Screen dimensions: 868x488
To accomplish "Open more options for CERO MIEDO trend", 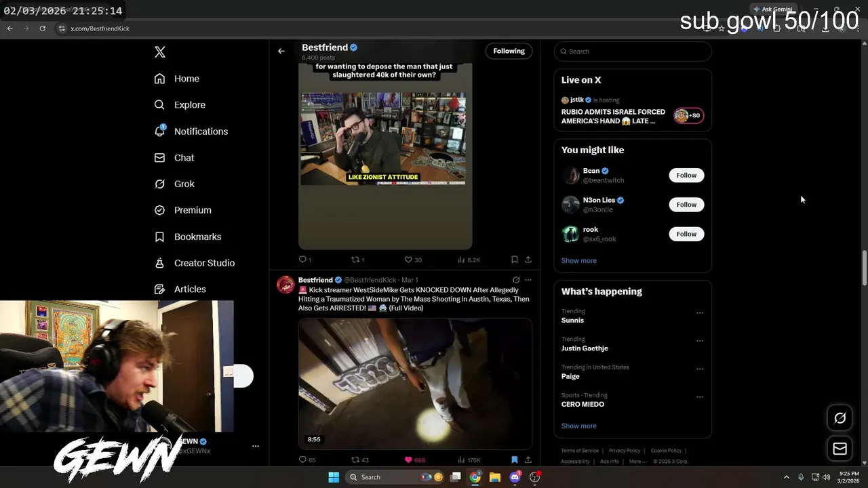I will pyautogui.click(x=700, y=397).
